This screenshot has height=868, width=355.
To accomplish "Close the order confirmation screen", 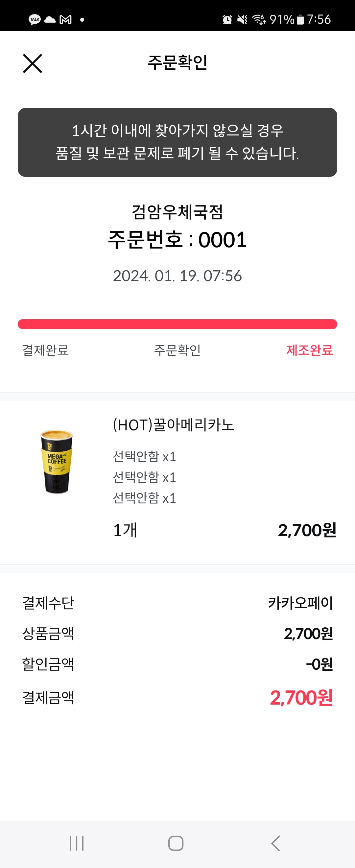I will click(32, 63).
